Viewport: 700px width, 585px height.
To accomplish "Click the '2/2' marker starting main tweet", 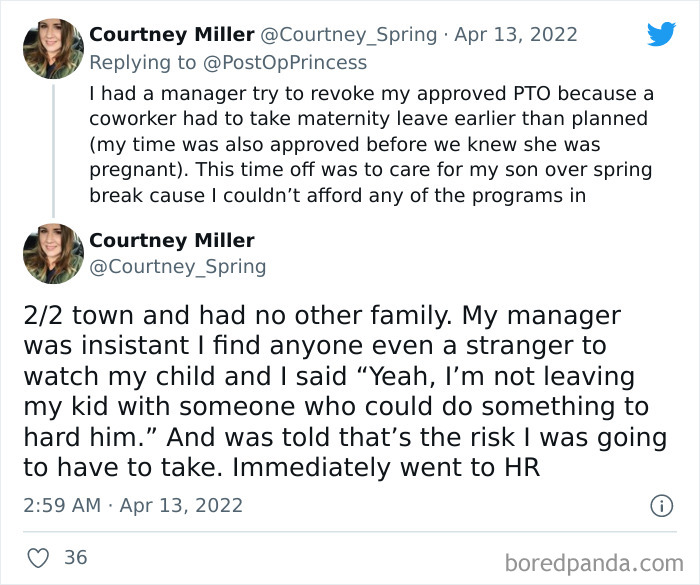I will [43, 316].
